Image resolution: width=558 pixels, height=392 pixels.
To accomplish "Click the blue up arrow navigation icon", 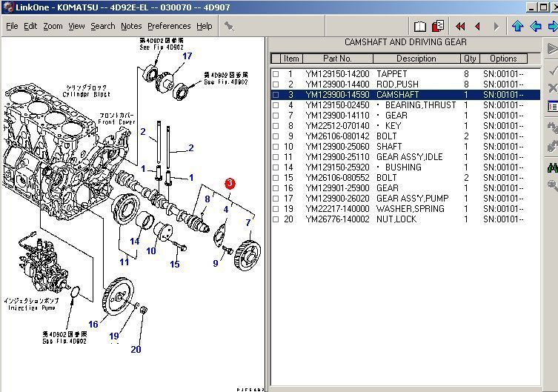I will 517,26.
